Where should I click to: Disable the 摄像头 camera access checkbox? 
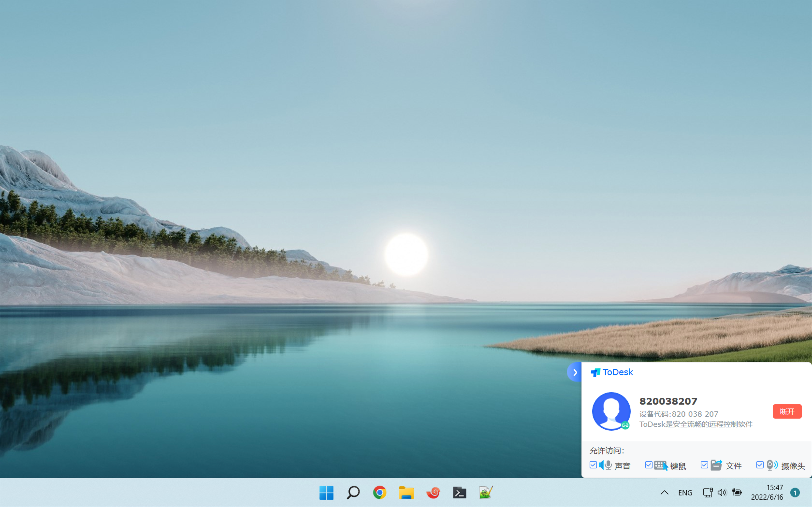(x=760, y=465)
